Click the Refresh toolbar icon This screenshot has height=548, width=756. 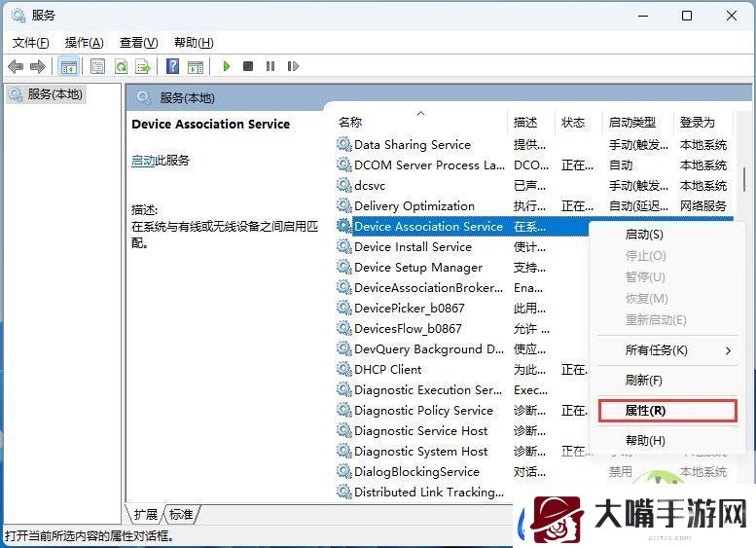pos(121,66)
